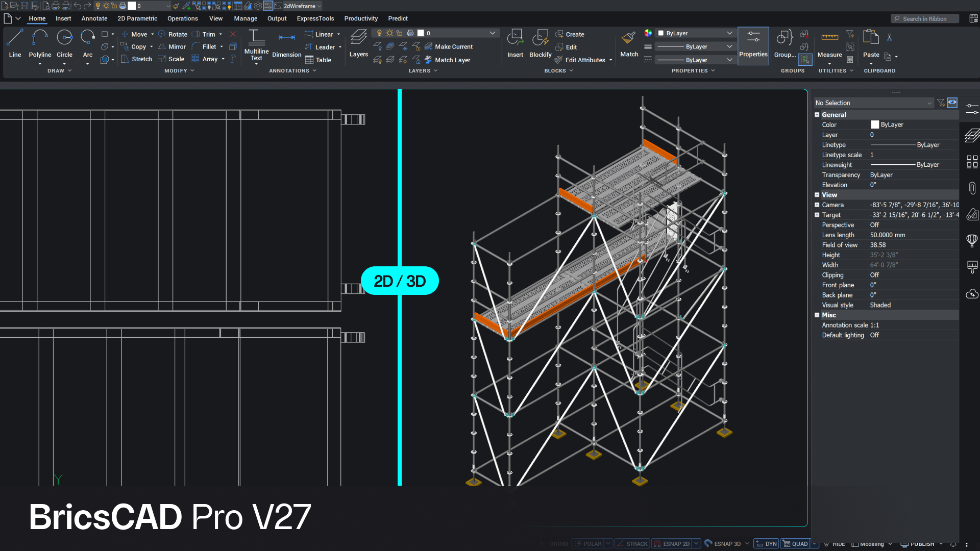Select the Polyline tool

pyautogui.click(x=40, y=43)
